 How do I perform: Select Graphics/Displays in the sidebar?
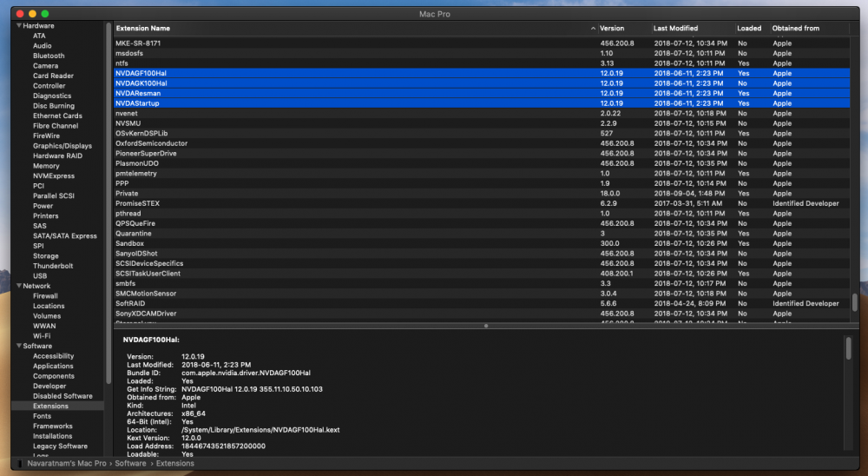[x=62, y=146]
